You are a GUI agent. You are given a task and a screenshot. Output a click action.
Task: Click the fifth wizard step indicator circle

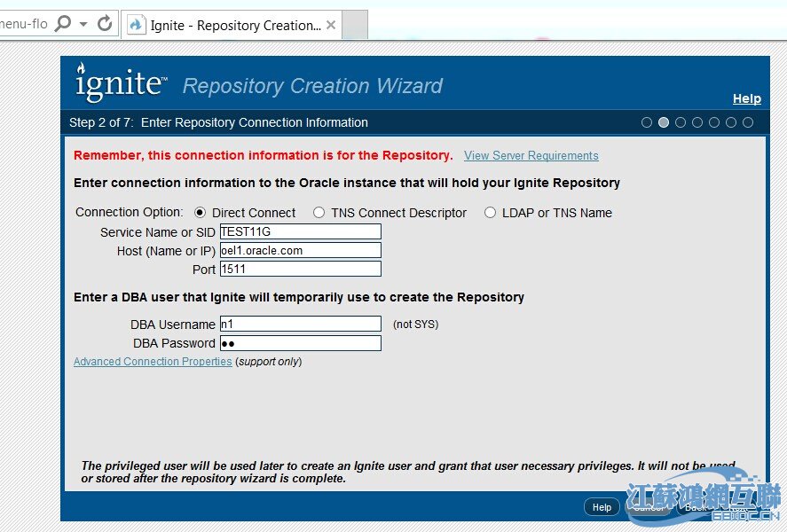point(714,122)
